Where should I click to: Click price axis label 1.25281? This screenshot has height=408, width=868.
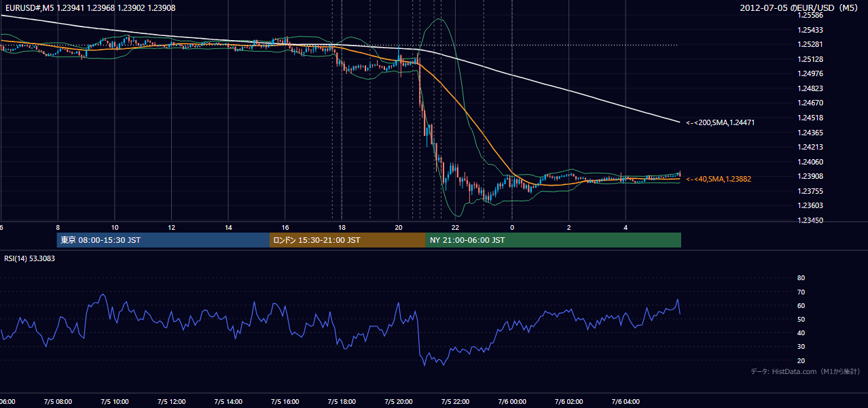pos(810,44)
